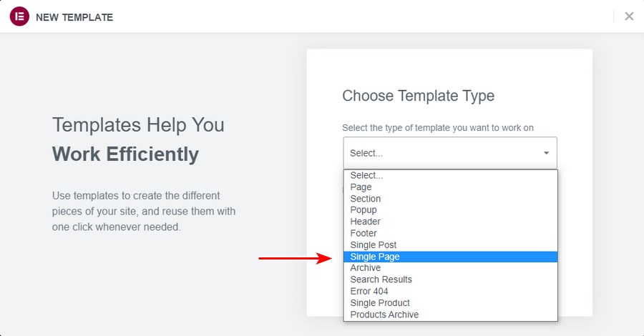Close the New Template dialog
The image size is (644, 336).
629,16
